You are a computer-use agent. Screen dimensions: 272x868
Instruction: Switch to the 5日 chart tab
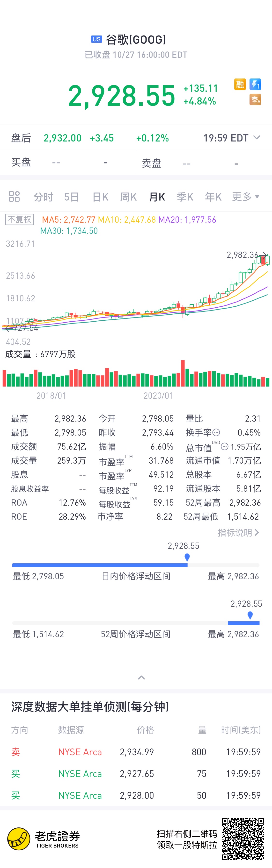point(72,197)
